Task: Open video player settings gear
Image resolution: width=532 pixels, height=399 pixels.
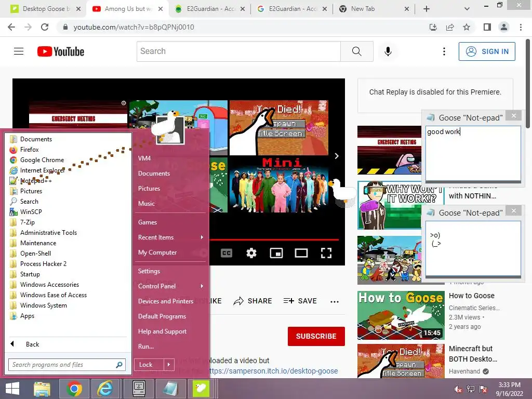Action: (251, 253)
